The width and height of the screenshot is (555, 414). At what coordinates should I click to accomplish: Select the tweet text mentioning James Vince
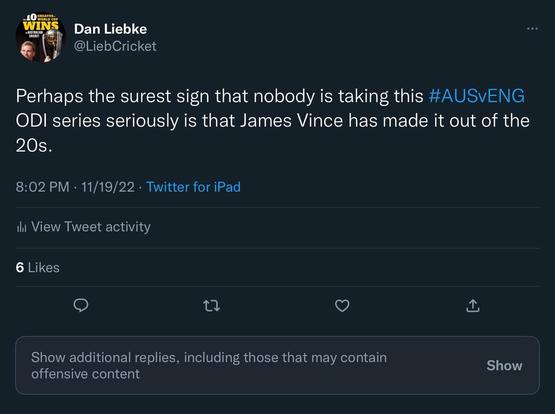273,120
